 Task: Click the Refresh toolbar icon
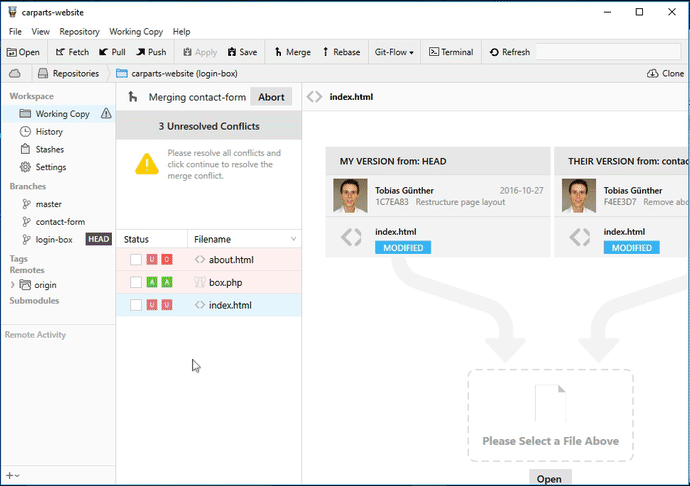point(494,52)
